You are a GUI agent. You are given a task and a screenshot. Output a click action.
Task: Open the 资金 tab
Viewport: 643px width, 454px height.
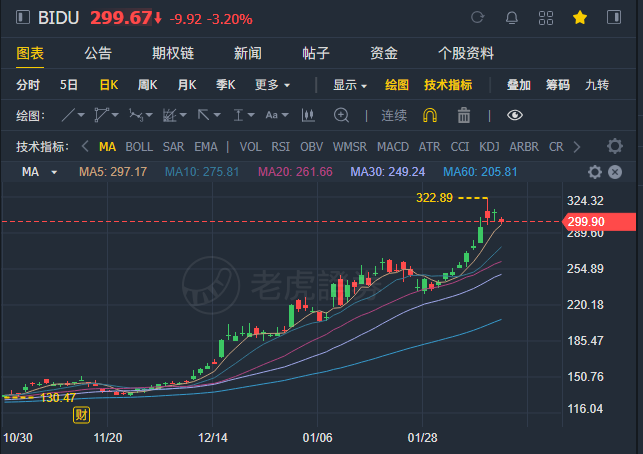tap(384, 53)
